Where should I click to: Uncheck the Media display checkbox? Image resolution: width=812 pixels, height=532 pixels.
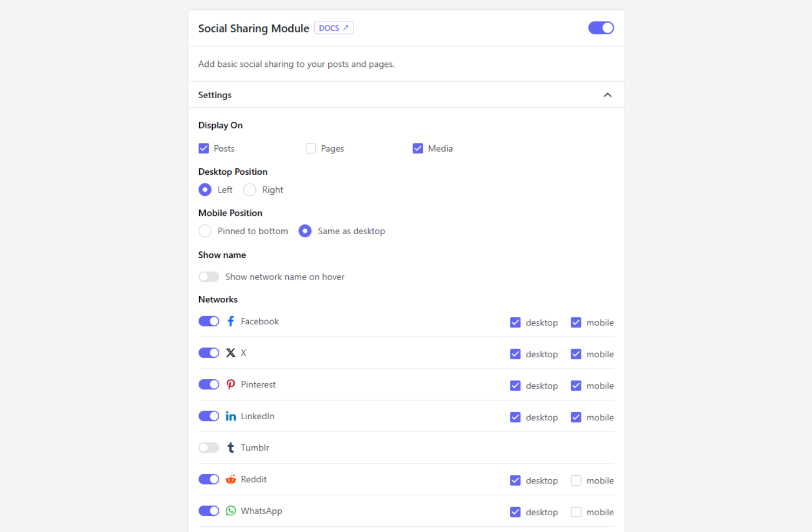(418, 148)
